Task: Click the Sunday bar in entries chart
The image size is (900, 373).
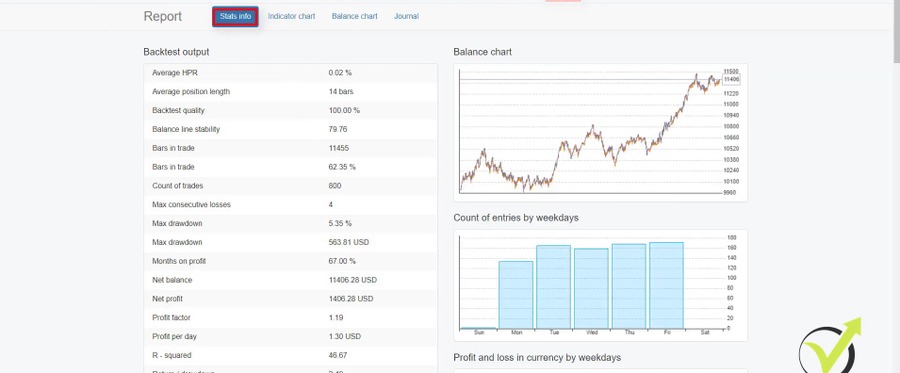Action: (478, 328)
